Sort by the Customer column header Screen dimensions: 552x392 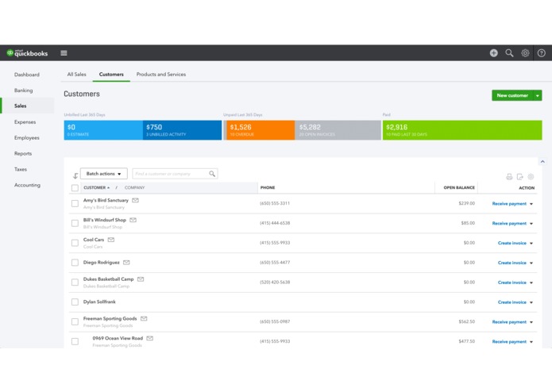(x=96, y=188)
